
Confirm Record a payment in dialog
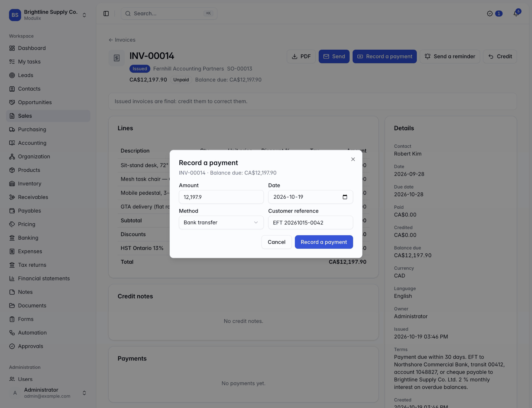pyautogui.click(x=324, y=242)
